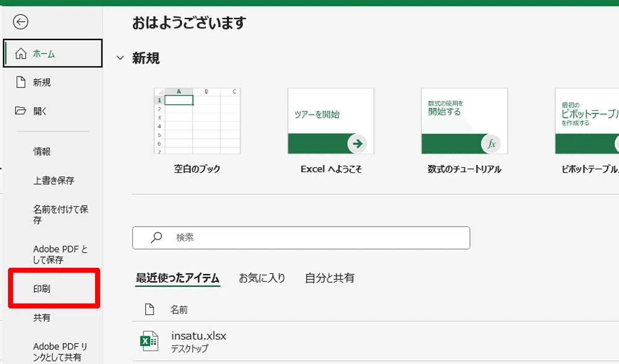This screenshot has height=364, width=619.
Task: Click the 検索 search field
Action: 301,238
